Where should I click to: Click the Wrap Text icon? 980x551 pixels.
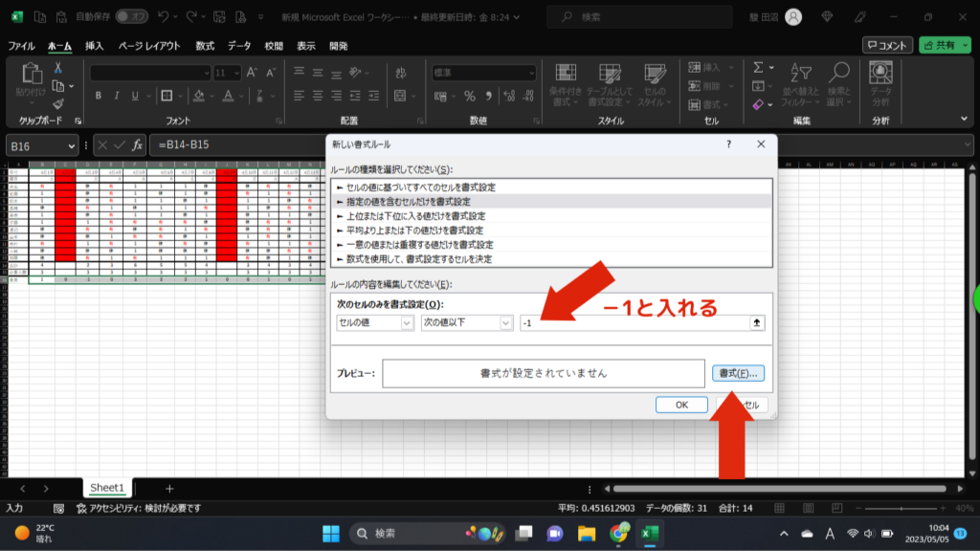click(x=401, y=73)
